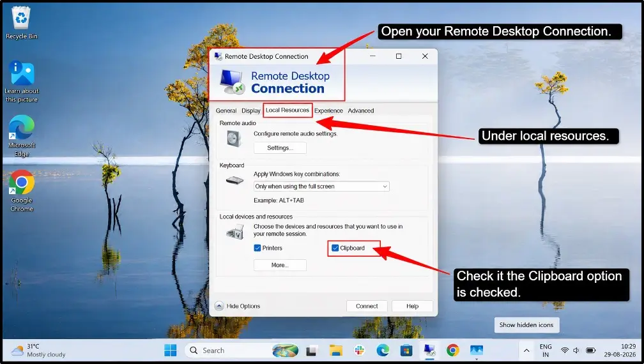This screenshot has width=644, height=364.
Task: Switch to the Advanced tab
Action: point(360,111)
